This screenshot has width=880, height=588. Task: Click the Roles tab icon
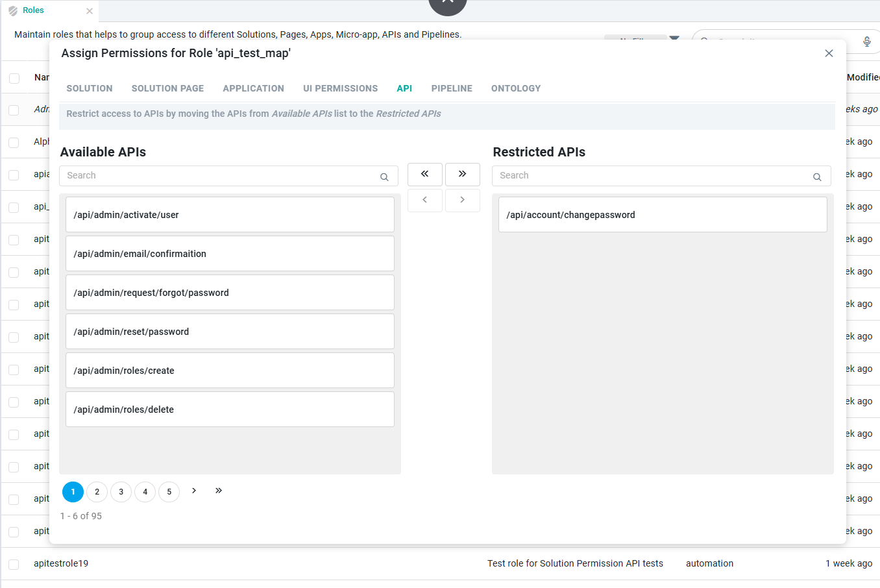pyautogui.click(x=13, y=11)
